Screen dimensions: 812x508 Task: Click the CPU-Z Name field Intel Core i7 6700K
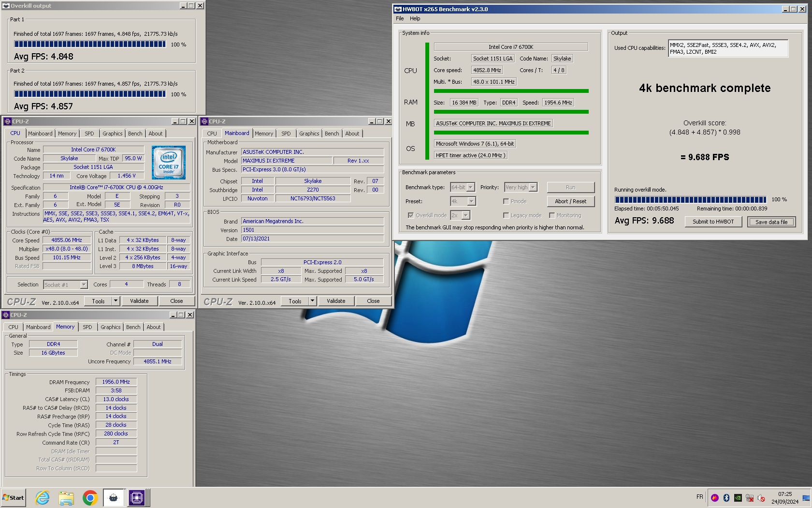[93, 149]
